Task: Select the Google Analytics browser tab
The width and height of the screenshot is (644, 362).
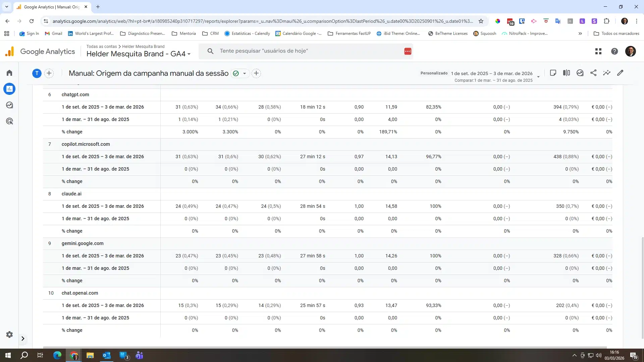Action: click(x=52, y=7)
